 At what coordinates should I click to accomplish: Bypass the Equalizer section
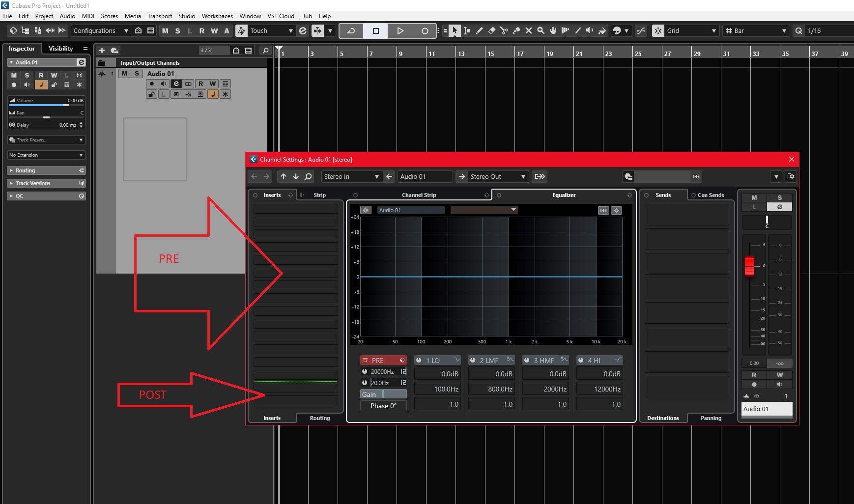point(499,195)
